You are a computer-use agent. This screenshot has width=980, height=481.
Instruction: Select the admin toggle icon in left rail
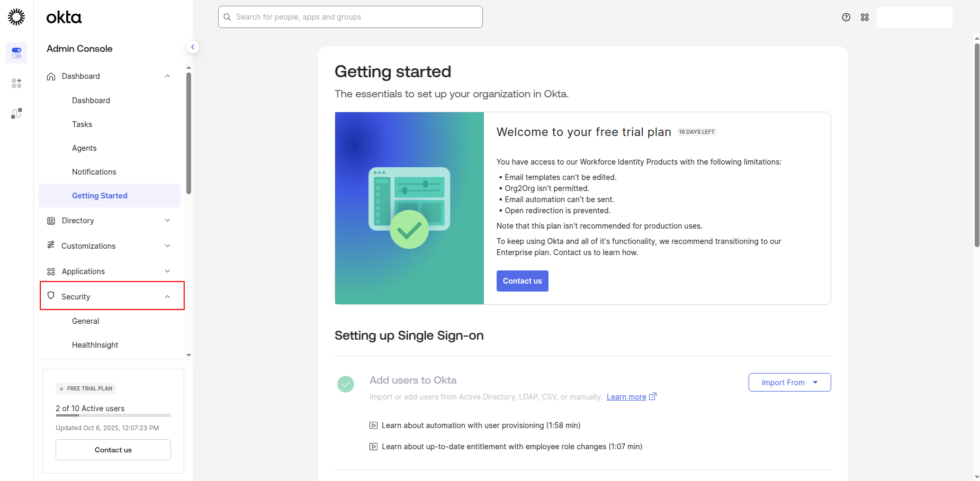(16, 53)
